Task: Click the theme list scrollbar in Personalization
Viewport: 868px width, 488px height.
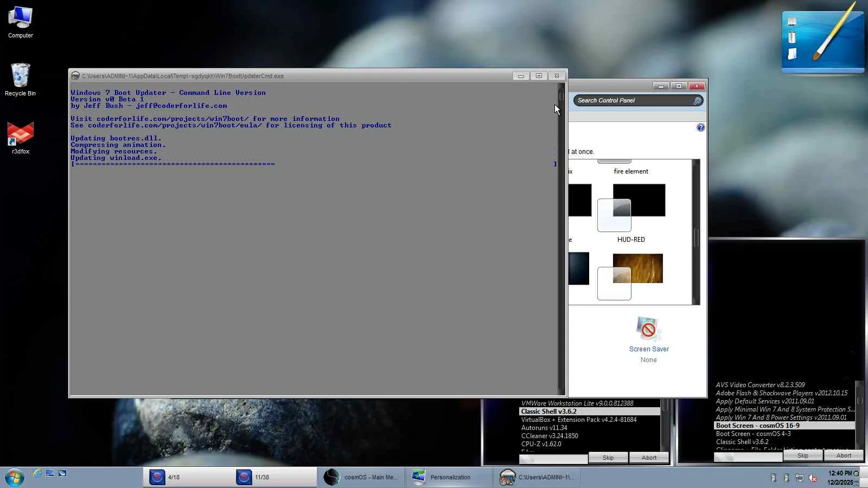Action: coord(696,232)
